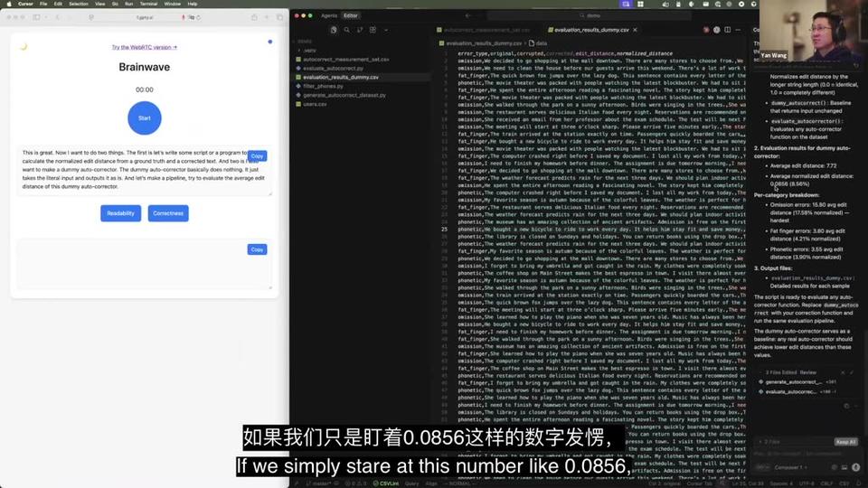This screenshot has width=868, height=488.
Task: Open the Source Control icon in the sidebar
Action: pos(360,30)
